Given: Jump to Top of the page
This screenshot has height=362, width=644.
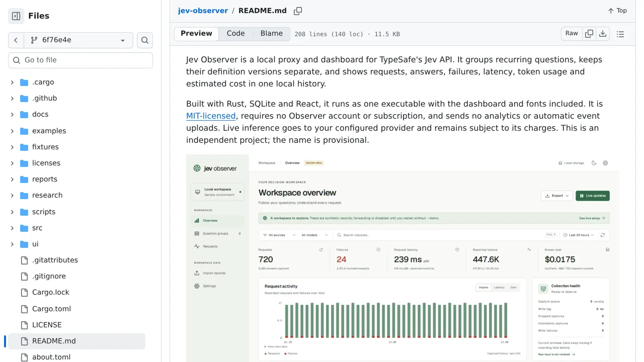Looking at the screenshot, I should click(617, 11).
